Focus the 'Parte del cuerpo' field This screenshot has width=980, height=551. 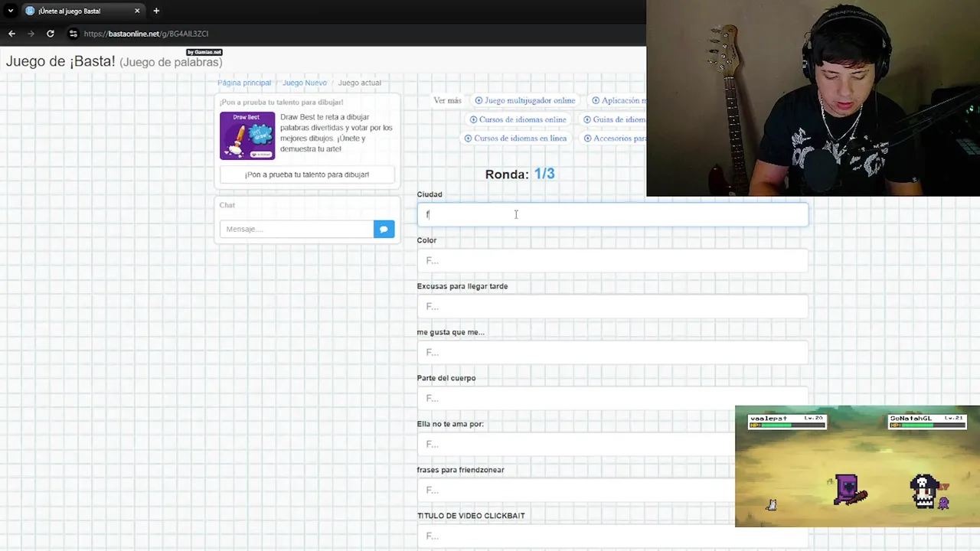[612, 398]
